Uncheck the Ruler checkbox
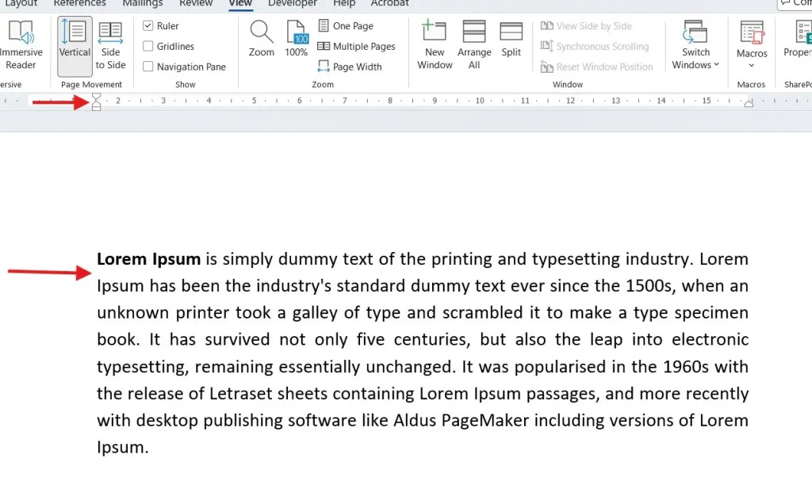The image size is (812, 504). pos(147,25)
